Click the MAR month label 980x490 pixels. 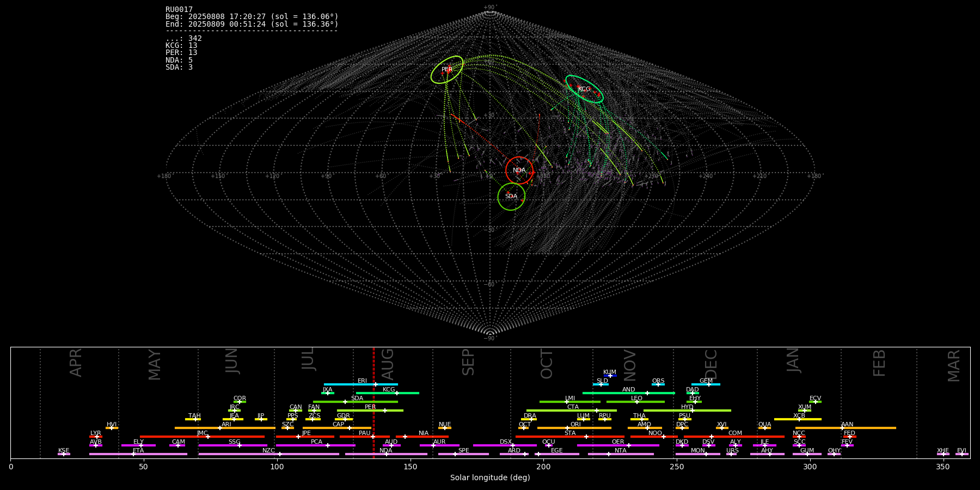(x=954, y=365)
